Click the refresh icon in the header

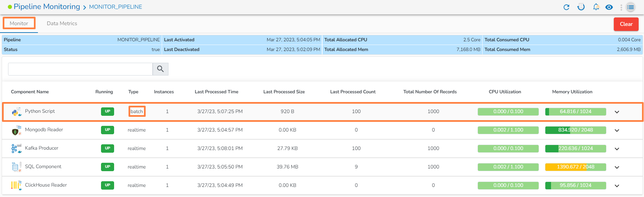[x=566, y=7]
